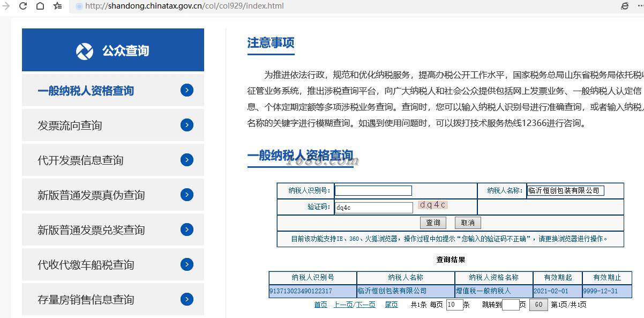Click 纳税人资格名称 column header
The image size is (644, 318).
coord(494,277)
